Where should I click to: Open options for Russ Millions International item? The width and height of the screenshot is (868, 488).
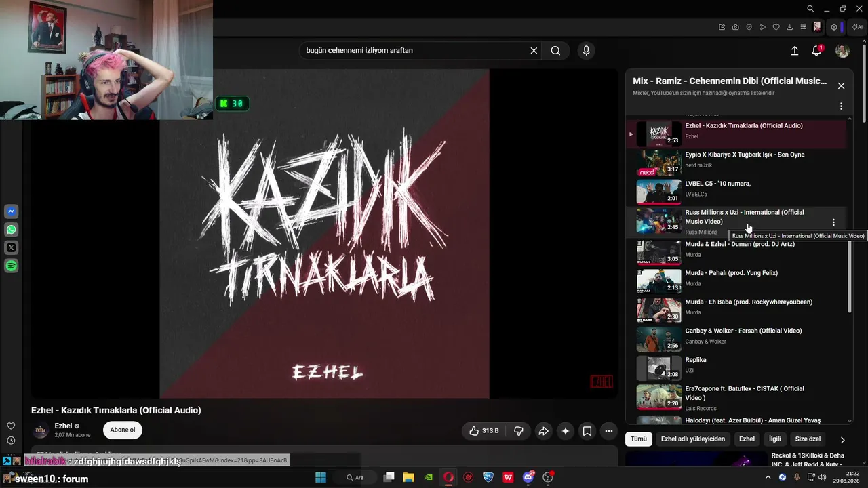tap(833, 222)
